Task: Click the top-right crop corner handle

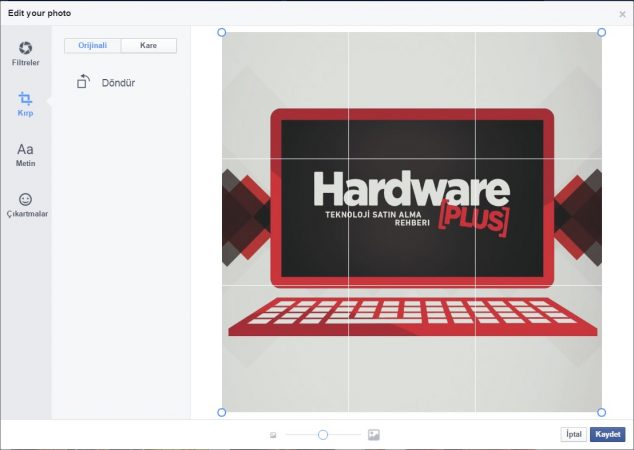Action: (602, 32)
